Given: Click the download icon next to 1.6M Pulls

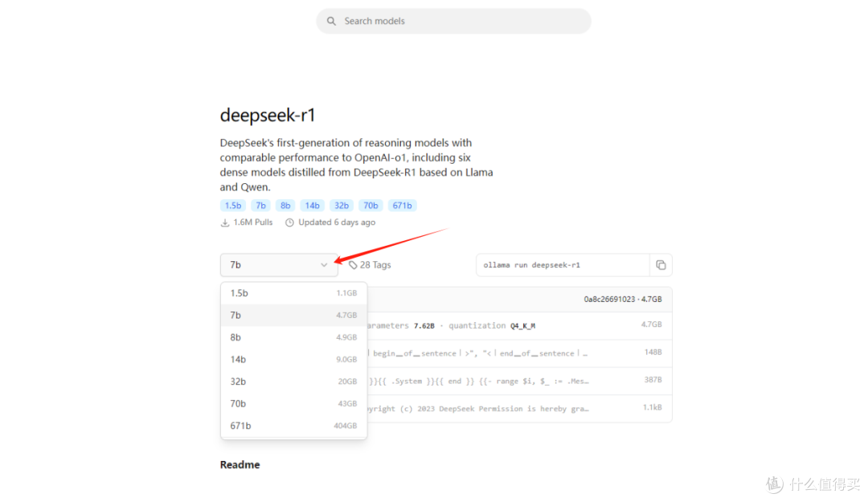Looking at the screenshot, I should pos(225,222).
